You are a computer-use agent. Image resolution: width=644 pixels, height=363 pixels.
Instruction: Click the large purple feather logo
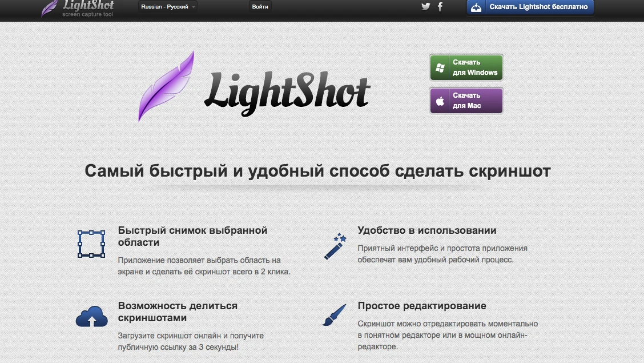[x=166, y=86]
